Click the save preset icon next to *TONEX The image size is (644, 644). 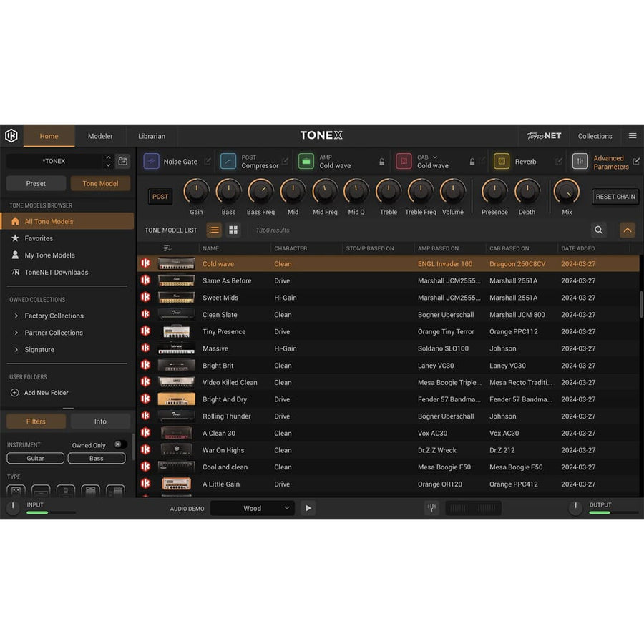coord(123,161)
